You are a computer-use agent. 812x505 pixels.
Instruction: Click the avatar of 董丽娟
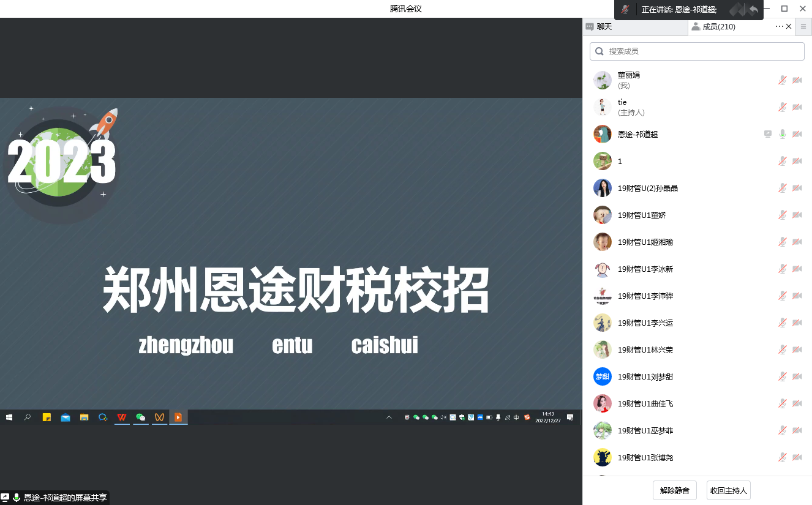tap(603, 80)
